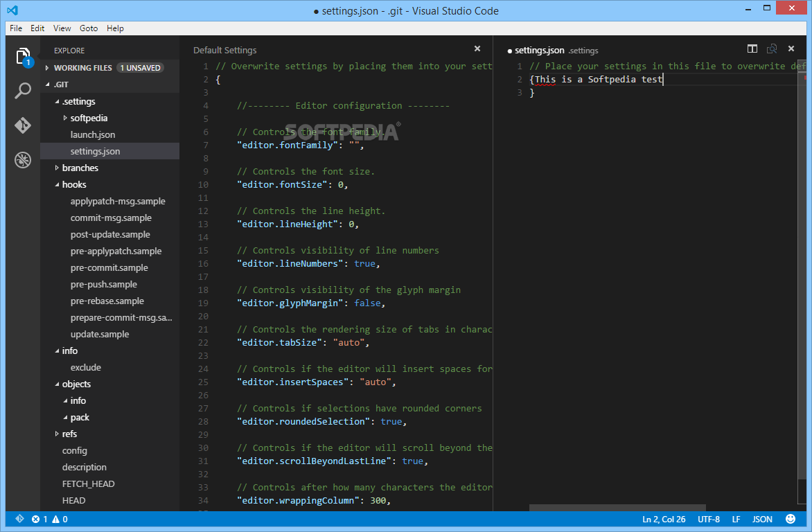Change the UTF-8 file encoding

coord(709,519)
